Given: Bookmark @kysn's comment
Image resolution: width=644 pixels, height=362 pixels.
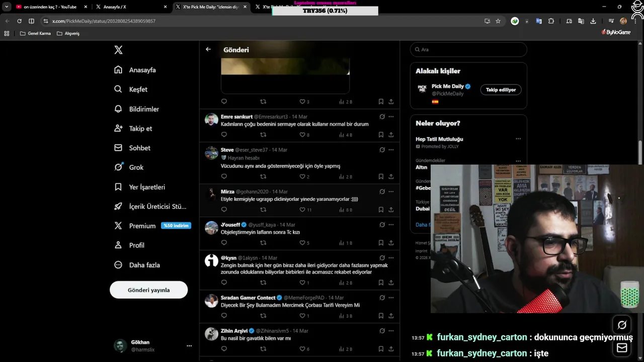Looking at the screenshot, I should pos(381,283).
